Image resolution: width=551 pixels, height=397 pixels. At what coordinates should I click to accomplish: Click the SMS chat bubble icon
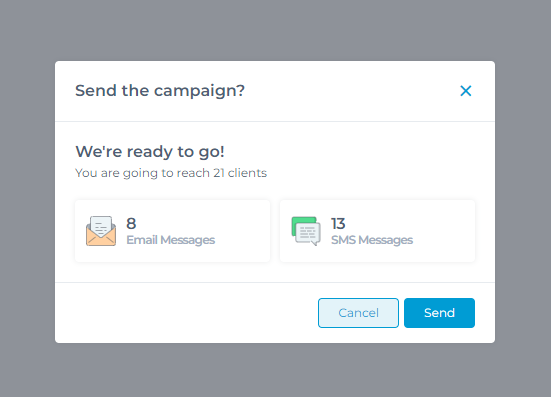[x=306, y=231]
